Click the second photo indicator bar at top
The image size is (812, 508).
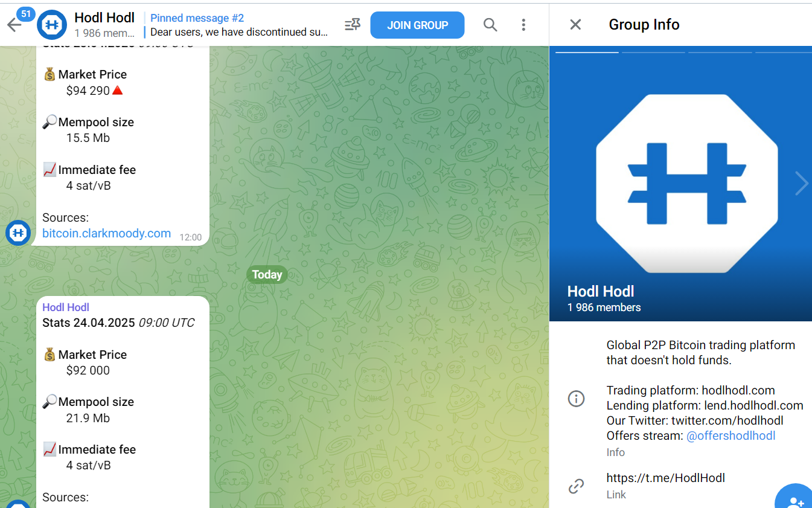pos(653,52)
